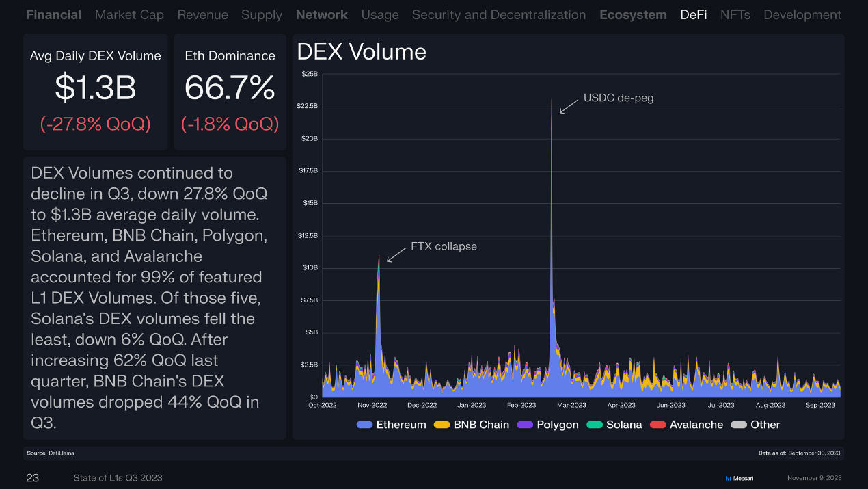
Task: Switch to the NFTs tab
Action: (735, 14)
